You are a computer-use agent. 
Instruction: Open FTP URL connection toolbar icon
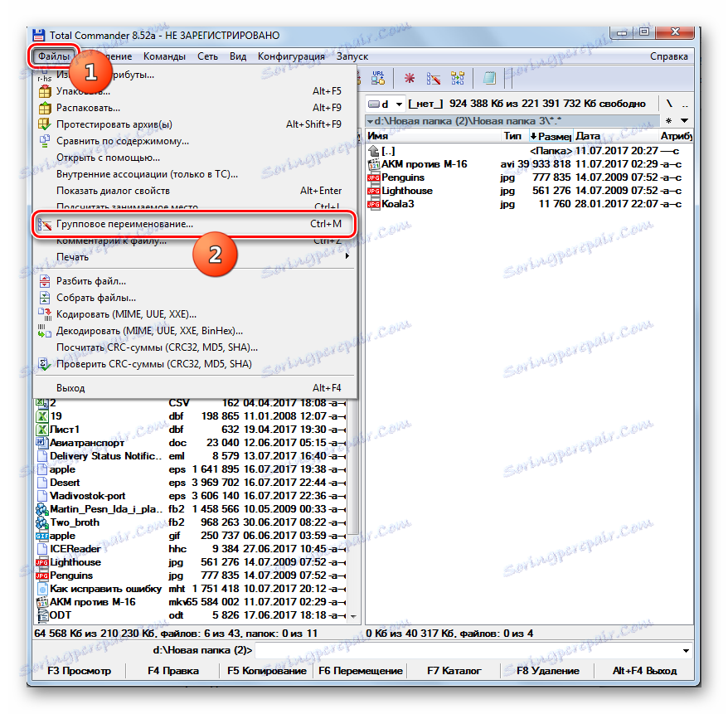(378, 78)
